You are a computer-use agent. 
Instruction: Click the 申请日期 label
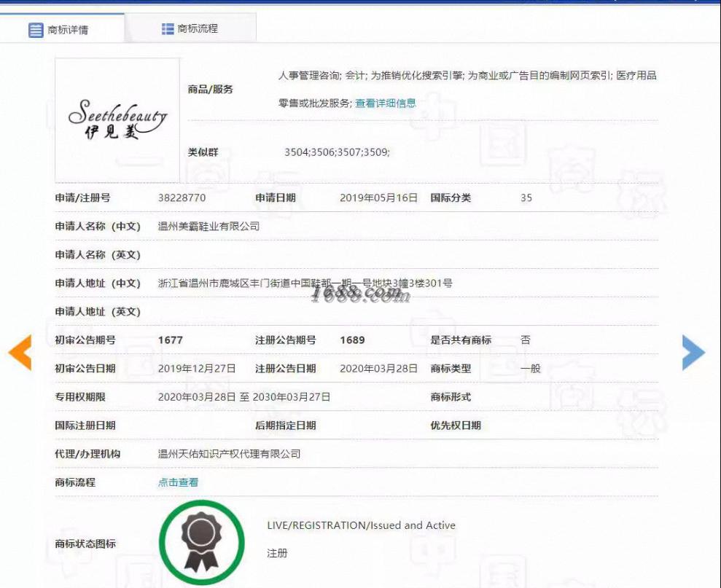[276, 197]
